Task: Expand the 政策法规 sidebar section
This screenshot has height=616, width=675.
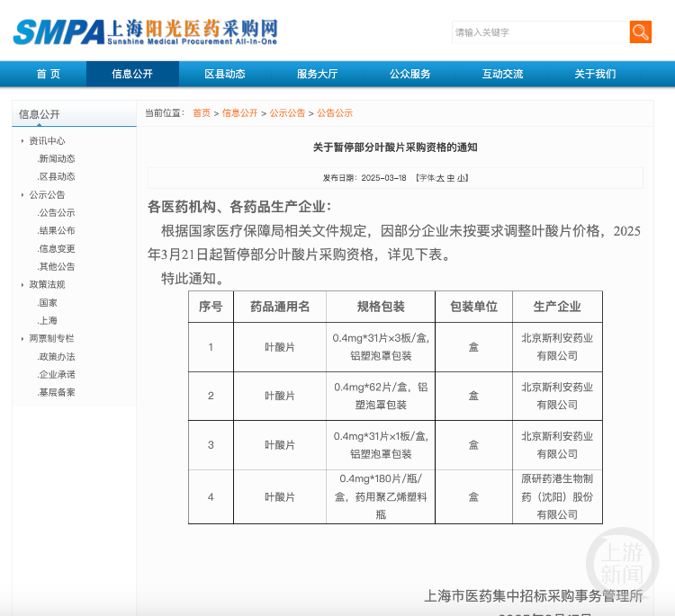Action: click(47, 285)
